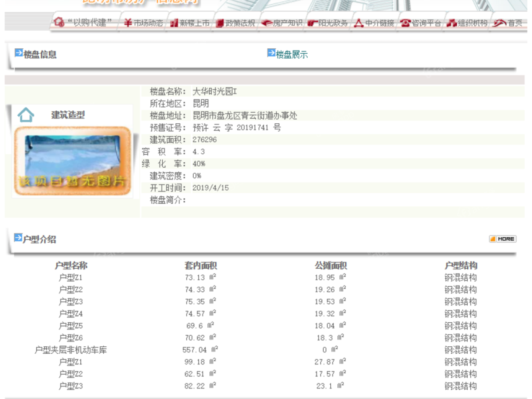Click the 18.95 ㎡ shared area cell
The image size is (532, 399).
(x=330, y=278)
